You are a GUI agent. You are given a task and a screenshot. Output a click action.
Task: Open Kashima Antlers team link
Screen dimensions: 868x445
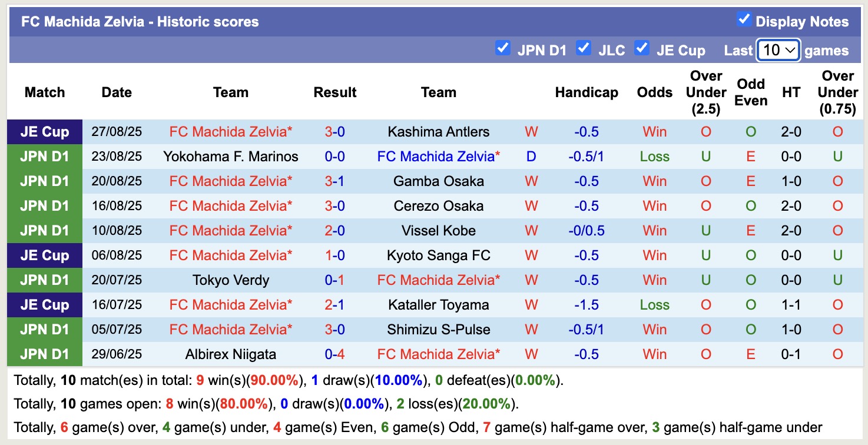tap(438, 132)
